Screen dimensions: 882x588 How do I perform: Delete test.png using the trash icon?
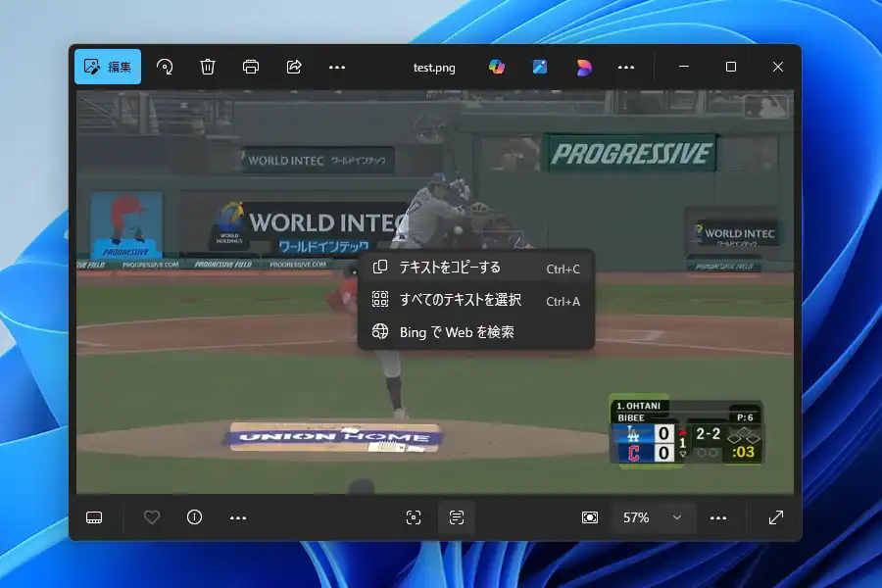(x=208, y=67)
